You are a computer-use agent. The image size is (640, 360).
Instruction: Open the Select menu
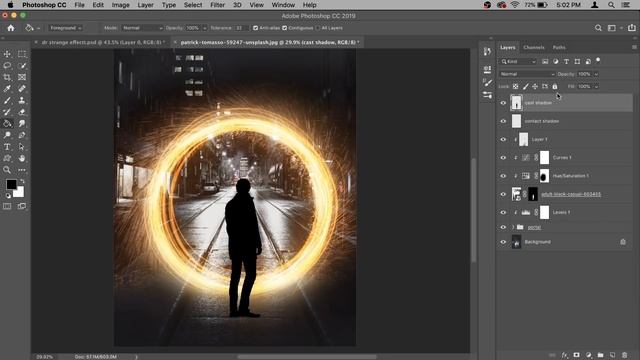tap(193, 5)
